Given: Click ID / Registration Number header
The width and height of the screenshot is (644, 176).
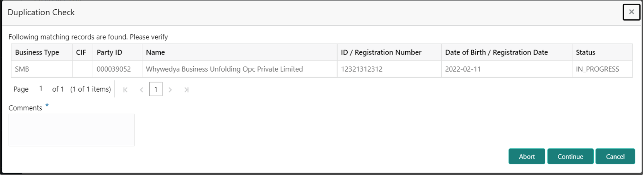Looking at the screenshot, I should point(381,52).
